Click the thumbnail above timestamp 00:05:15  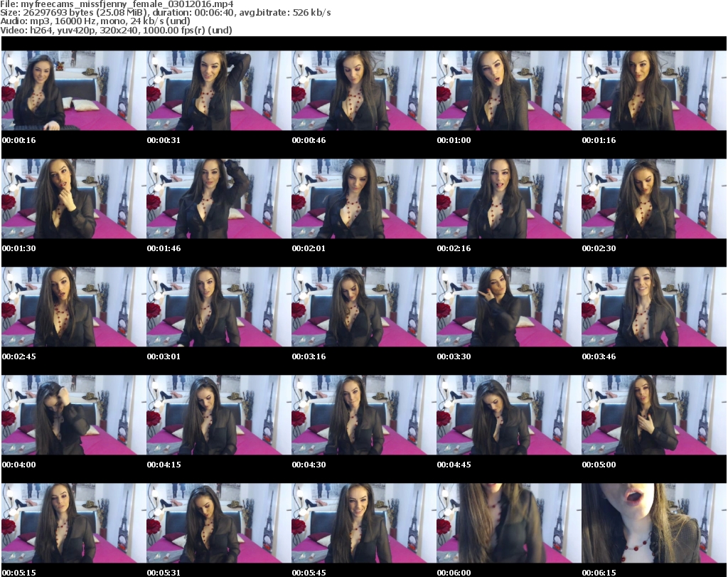74,523
